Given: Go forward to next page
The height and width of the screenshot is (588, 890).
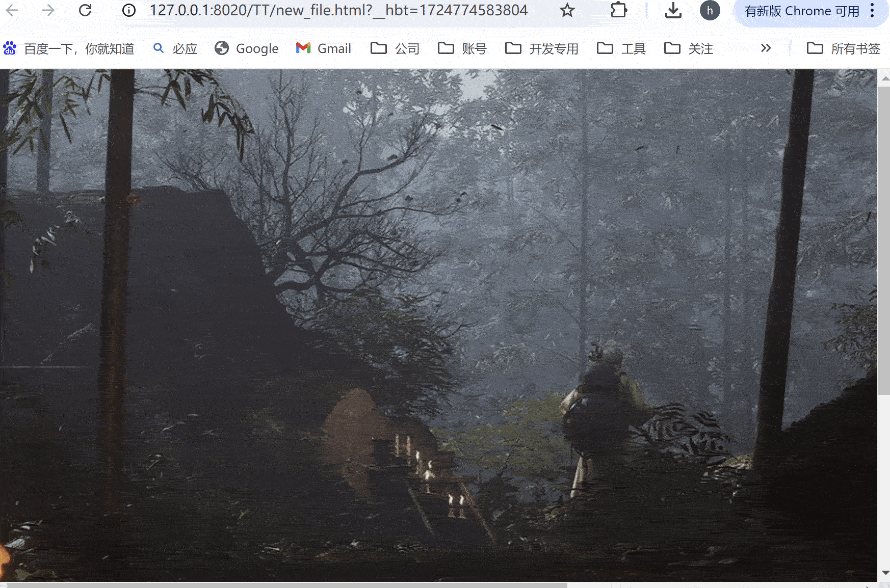Looking at the screenshot, I should tap(48, 10).
